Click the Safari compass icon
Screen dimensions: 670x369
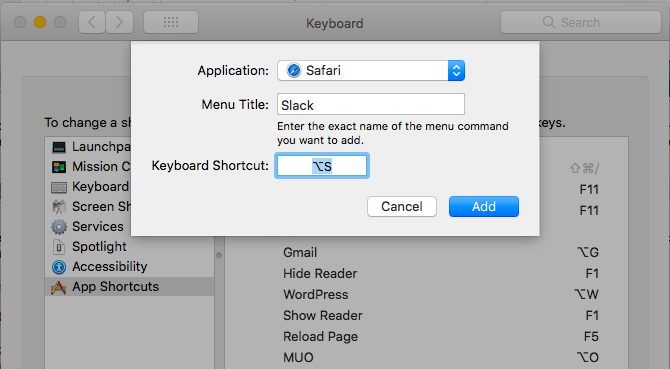[294, 70]
